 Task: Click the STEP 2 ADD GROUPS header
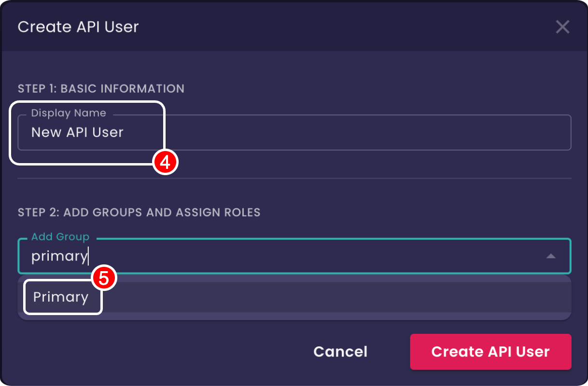[139, 212]
